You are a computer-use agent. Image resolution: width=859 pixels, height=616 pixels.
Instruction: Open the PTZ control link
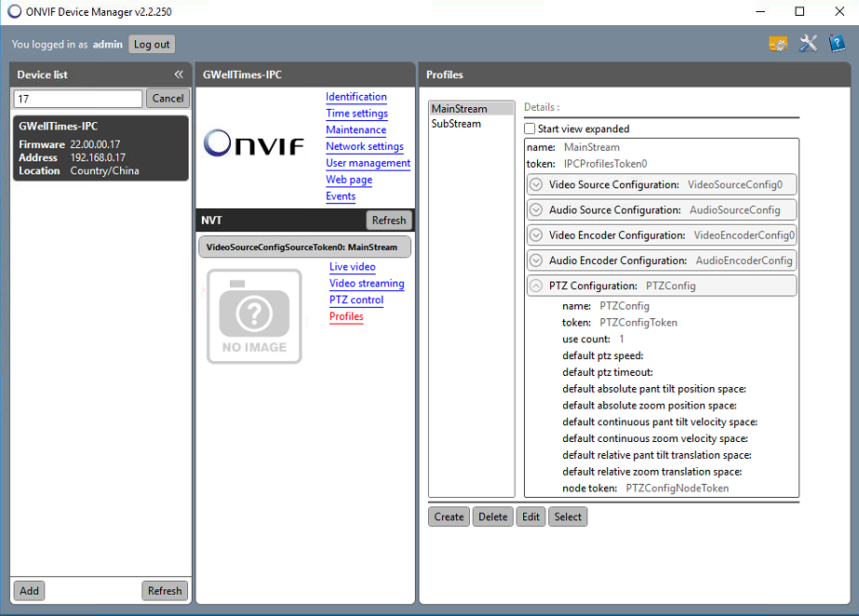coord(356,300)
